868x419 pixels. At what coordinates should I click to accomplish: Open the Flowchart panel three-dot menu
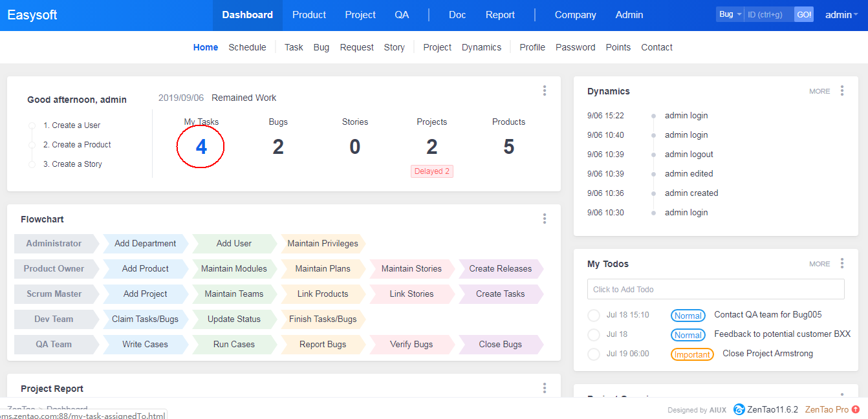[545, 219]
